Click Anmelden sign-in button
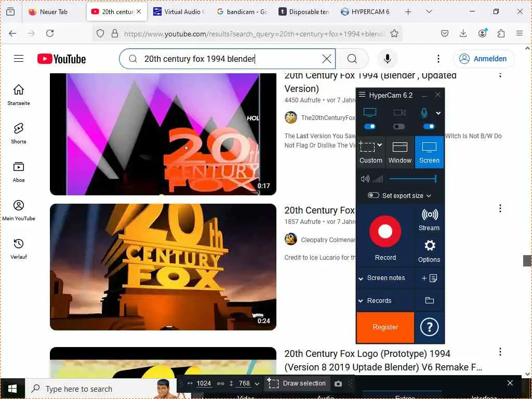 point(484,59)
